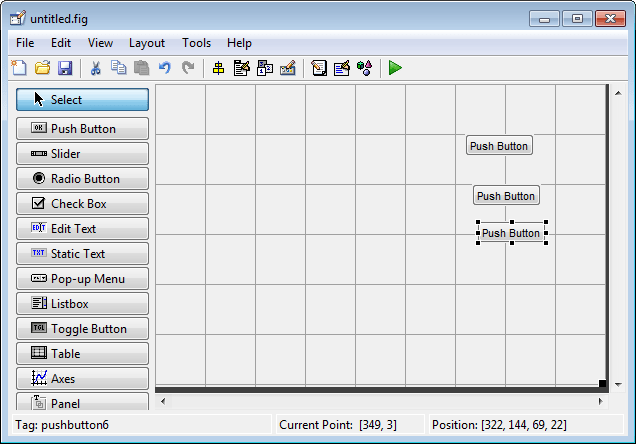Click the vertical scrollbar down arrow

(618, 384)
